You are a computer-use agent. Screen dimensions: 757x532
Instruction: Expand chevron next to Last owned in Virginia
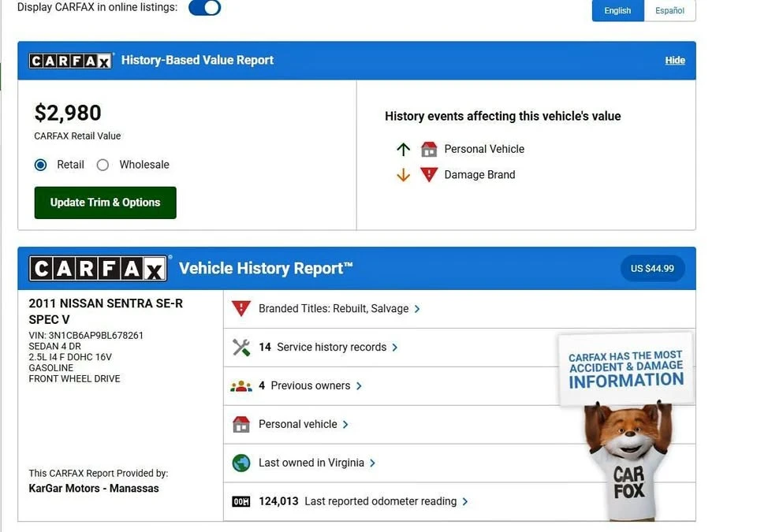pyautogui.click(x=372, y=463)
